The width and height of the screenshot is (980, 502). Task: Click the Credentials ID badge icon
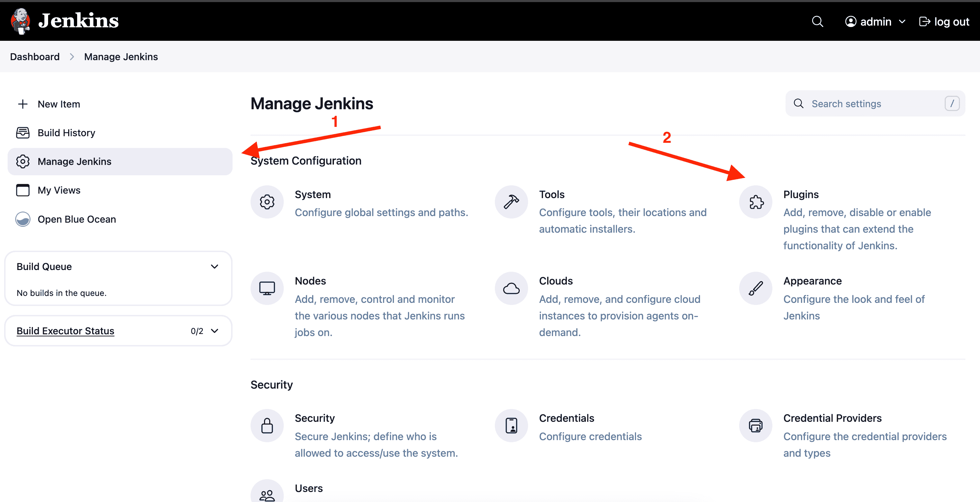coord(511,426)
